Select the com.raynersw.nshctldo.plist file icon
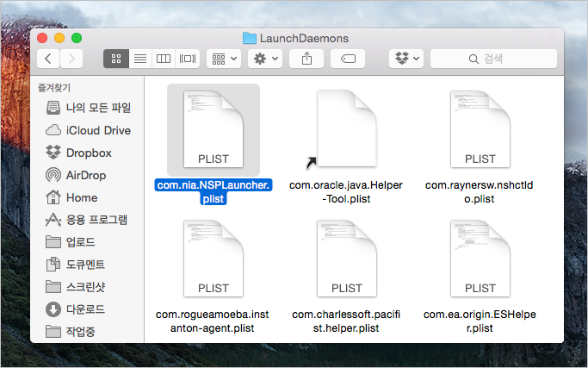This screenshot has width=588, height=368. (480, 129)
